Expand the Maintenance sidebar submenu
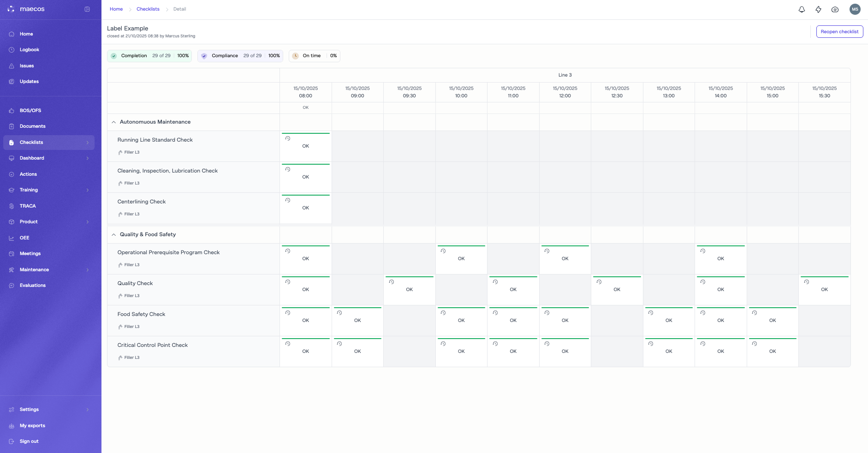This screenshot has height=453, width=868. click(x=87, y=270)
